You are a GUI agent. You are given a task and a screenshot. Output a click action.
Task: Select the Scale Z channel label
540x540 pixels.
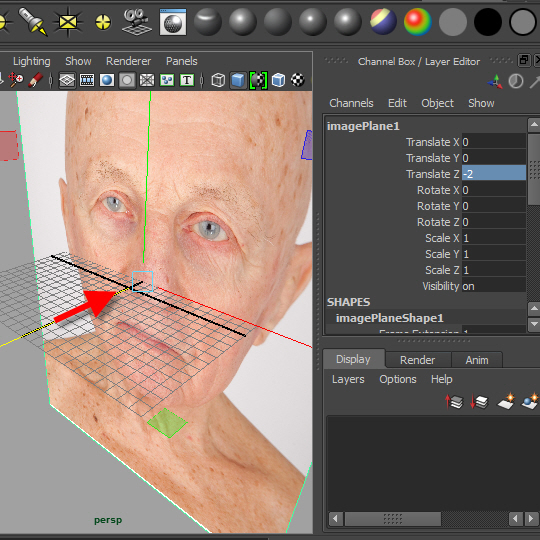pyautogui.click(x=442, y=270)
